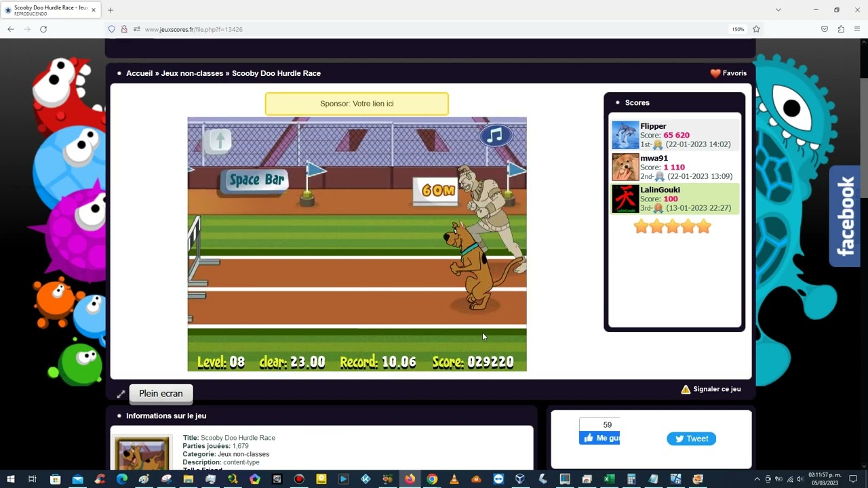
Task: Open Task View on the taskbar
Action: click(x=32, y=479)
